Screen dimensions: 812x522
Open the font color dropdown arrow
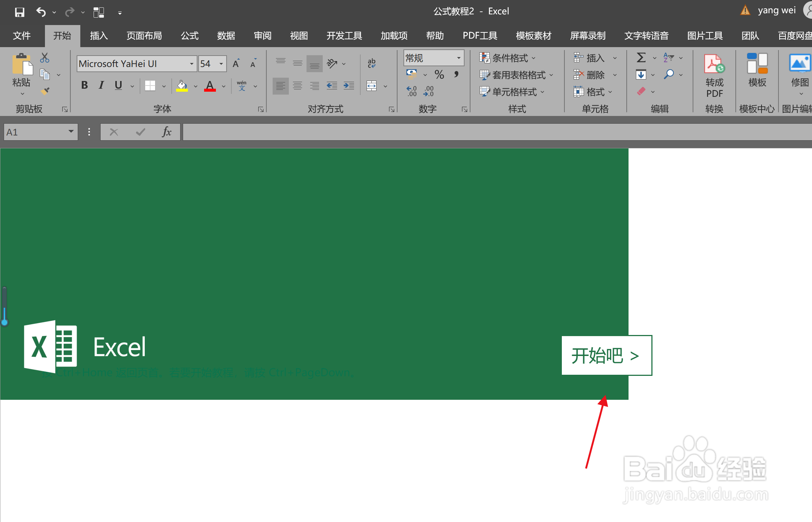point(224,86)
